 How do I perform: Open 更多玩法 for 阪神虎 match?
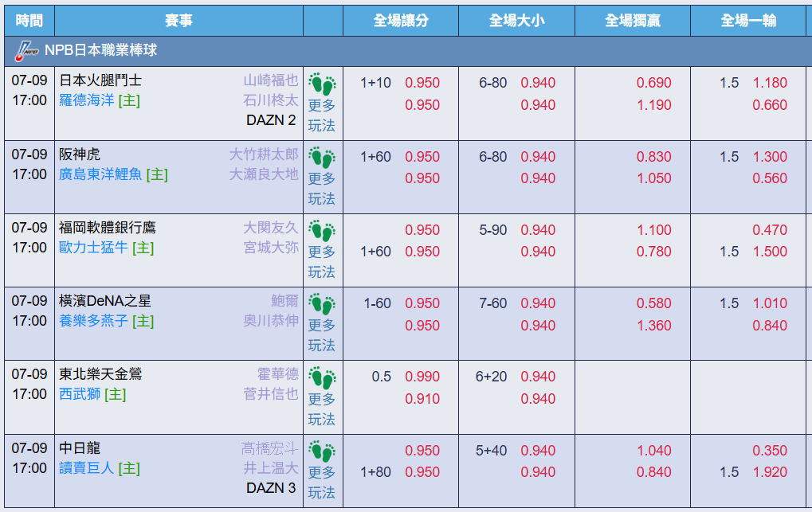[x=322, y=189]
